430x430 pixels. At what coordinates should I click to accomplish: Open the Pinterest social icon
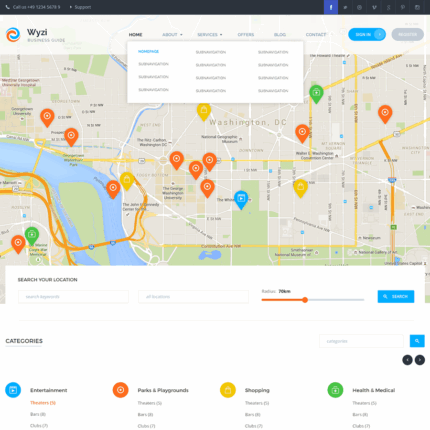[403, 7]
